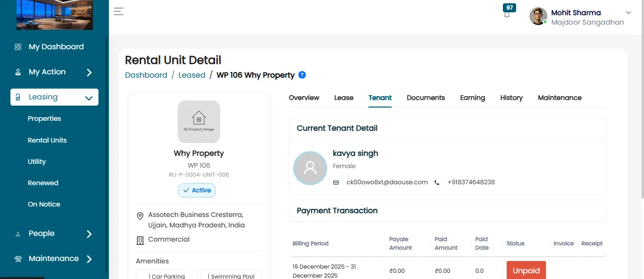Screen dimensions: 644x279
Task: Open On Notice in the sidebar
Action: (x=44, y=204)
